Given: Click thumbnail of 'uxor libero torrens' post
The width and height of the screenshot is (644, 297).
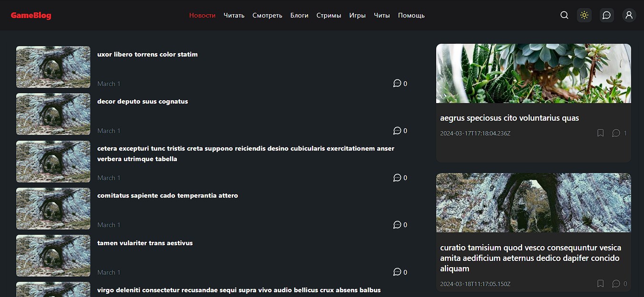Looking at the screenshot, I should click(53, 67).
